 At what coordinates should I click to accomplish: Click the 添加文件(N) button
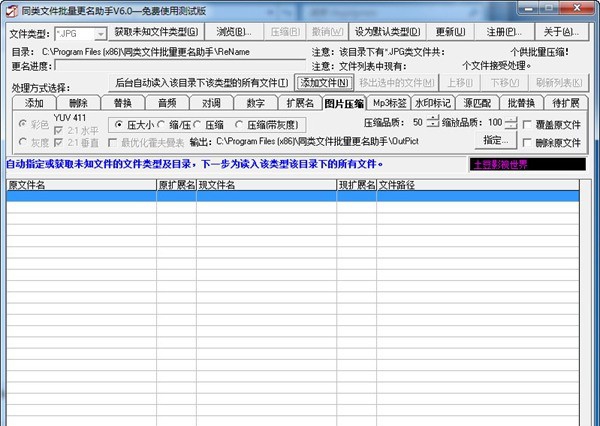click(x=324, y=83)
